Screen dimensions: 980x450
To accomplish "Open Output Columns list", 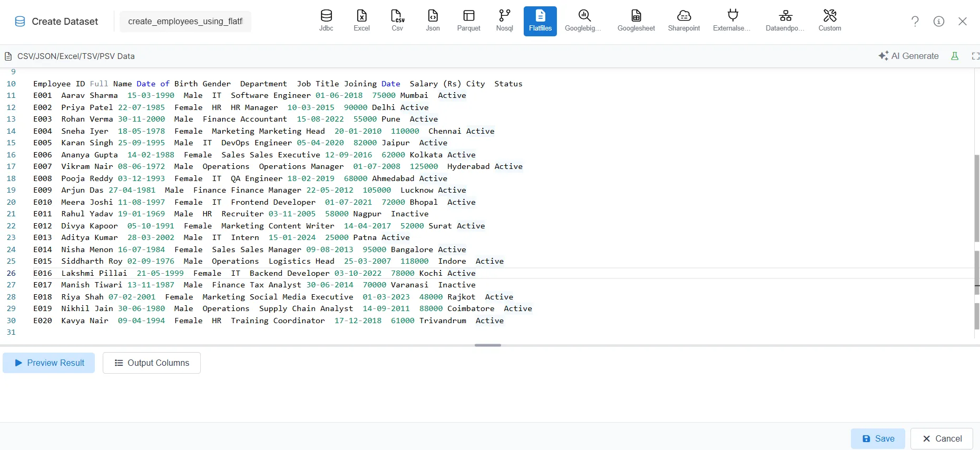I will 152,363.
